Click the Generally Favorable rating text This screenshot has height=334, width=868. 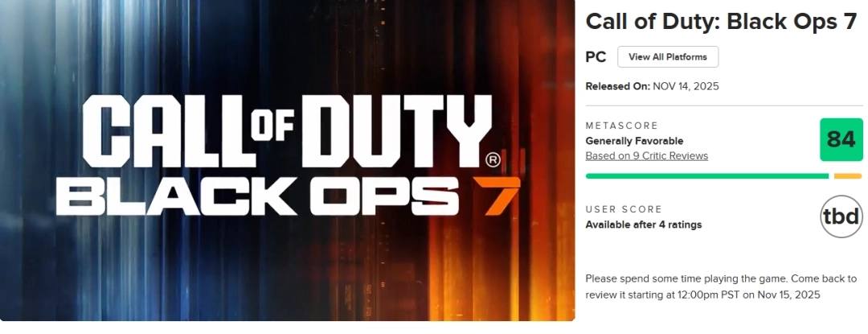(634, 141)
